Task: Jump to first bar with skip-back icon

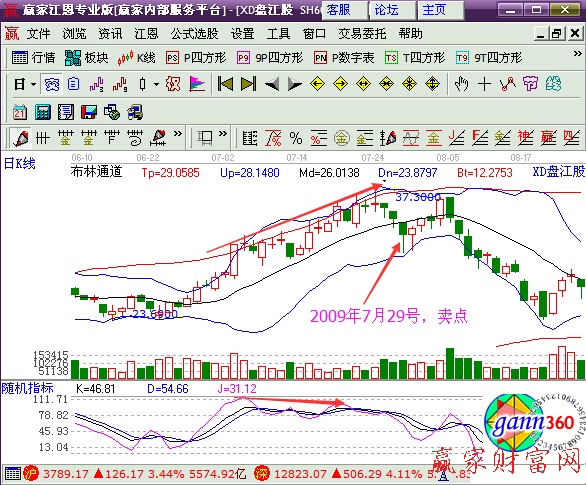Action: click(225, 84)
